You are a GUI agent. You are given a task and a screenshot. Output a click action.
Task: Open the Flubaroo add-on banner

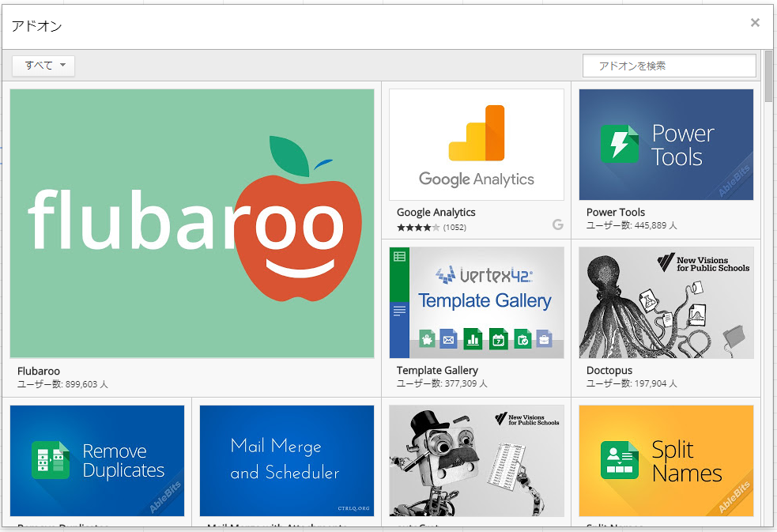[192, 224]
